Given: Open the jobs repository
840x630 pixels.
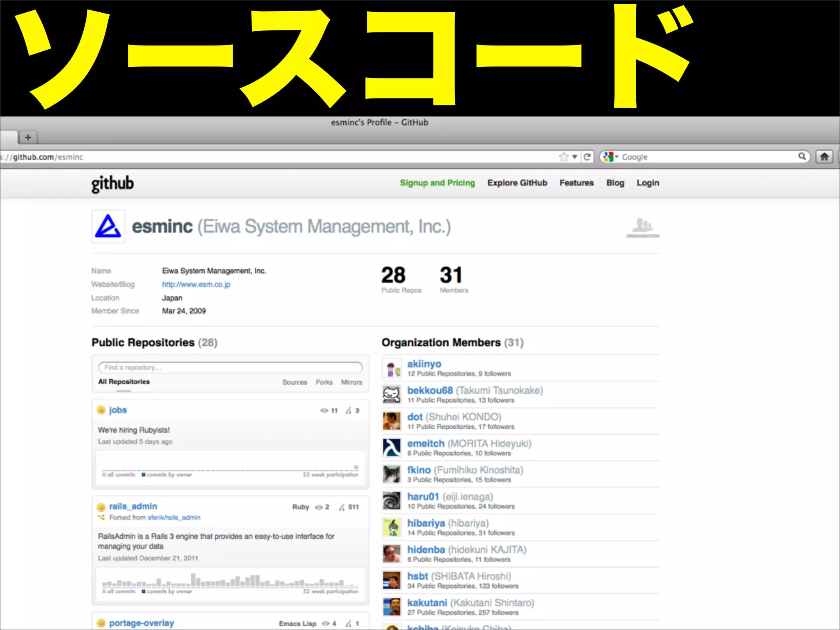Looking at the screenshot, I should [118, 410].
